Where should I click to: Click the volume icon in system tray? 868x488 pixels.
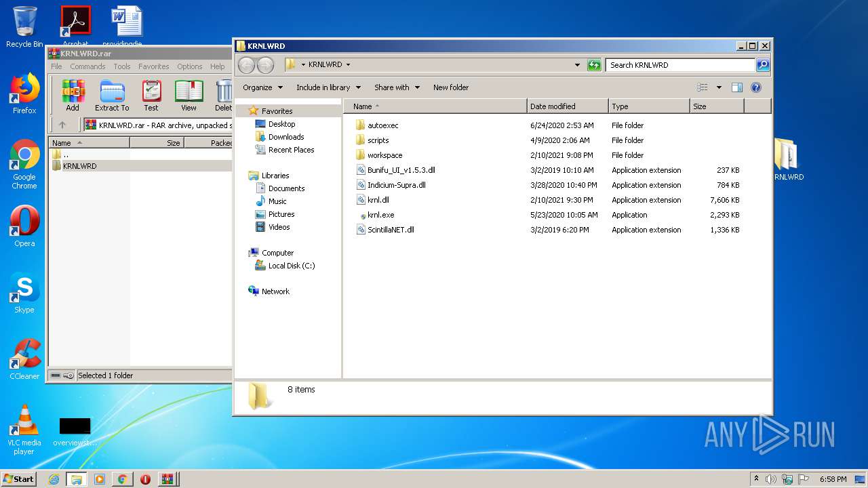tap(771, 479)
